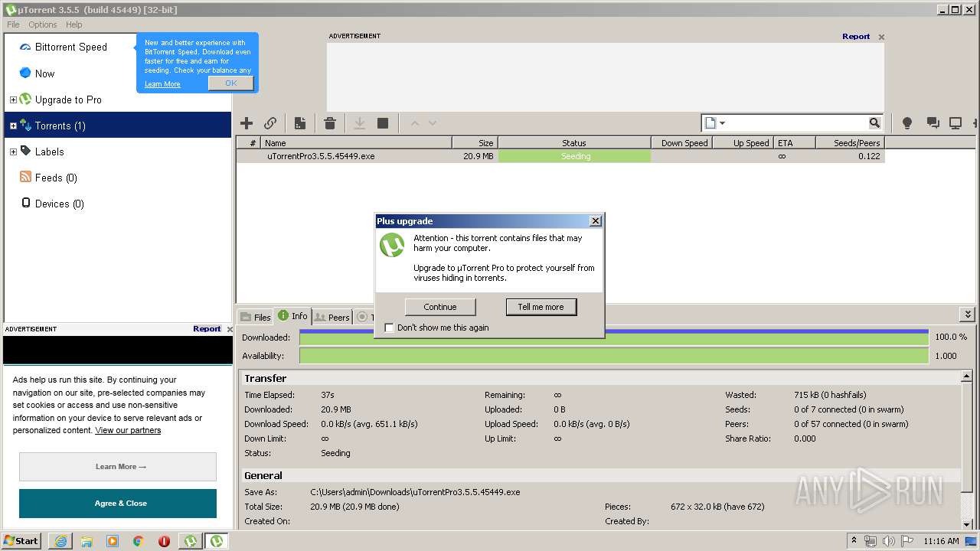This screenshot has width=980, height=551.
Task: Click the Start Torrent download arrow icon
Action: tap(359, 123)
